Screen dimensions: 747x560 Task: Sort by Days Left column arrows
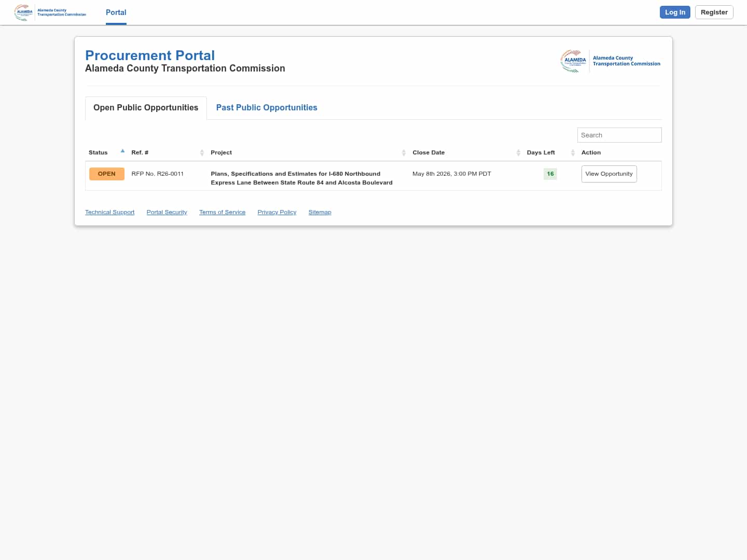point(573,152)
